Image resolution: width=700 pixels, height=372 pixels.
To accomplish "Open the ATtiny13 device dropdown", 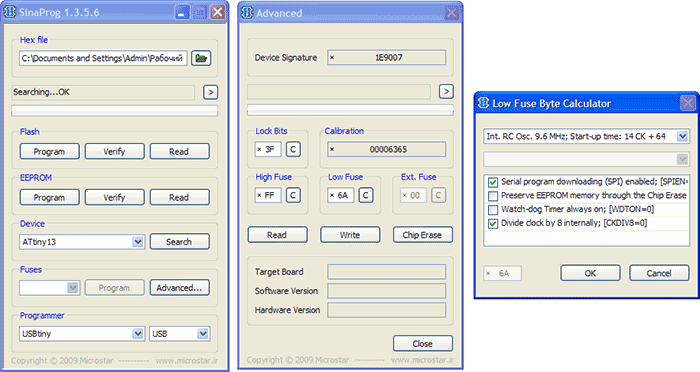I will pos(138,242).
